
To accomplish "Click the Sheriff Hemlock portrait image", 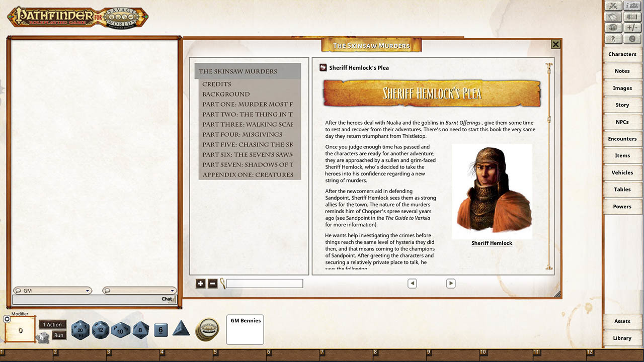I will (x=492, y=191).
